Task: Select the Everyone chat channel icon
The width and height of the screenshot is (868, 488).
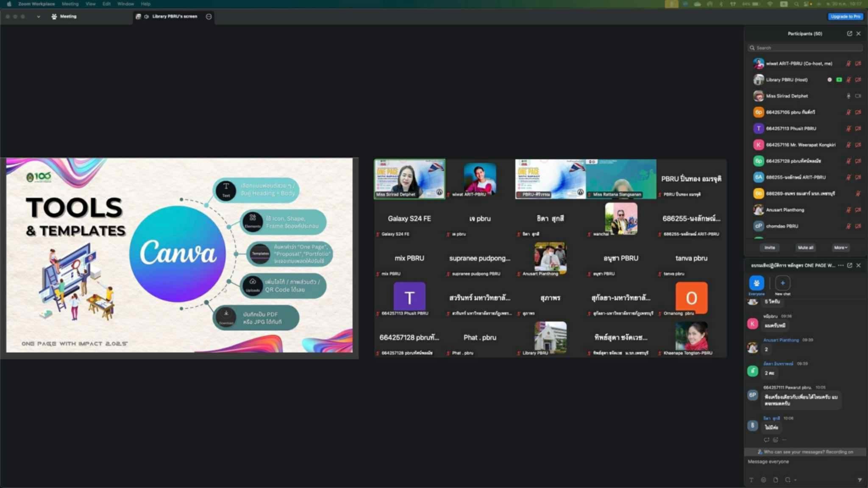Action: point(757,283)
